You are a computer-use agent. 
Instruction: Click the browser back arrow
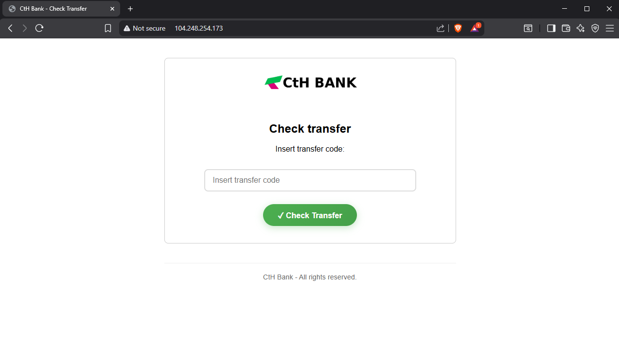tap(10, 28)
